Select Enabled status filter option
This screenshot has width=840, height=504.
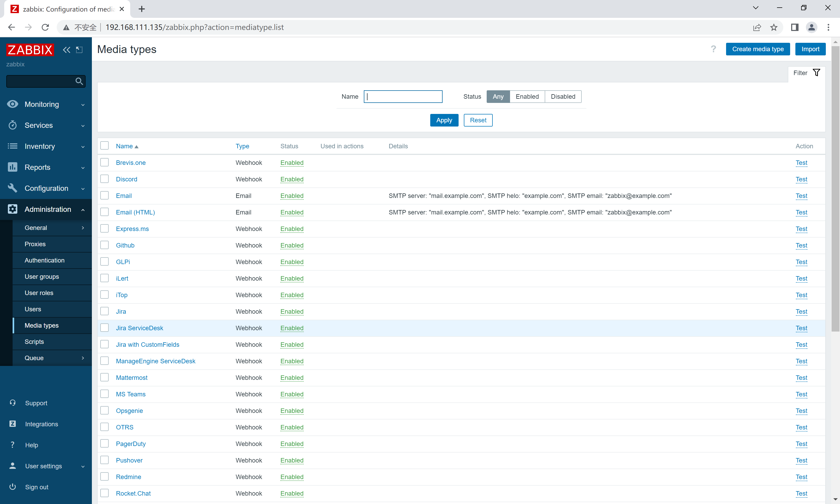(527, 96)
